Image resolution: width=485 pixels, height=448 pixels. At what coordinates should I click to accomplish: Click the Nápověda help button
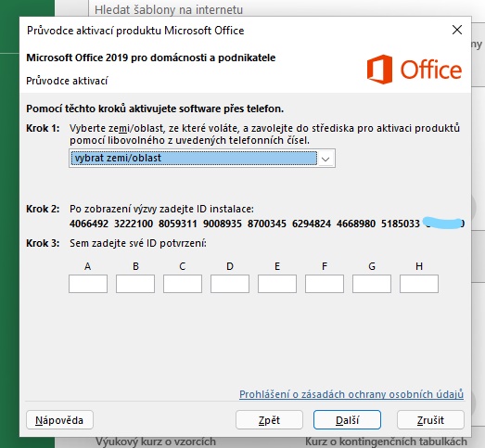(x=59, y=420)
